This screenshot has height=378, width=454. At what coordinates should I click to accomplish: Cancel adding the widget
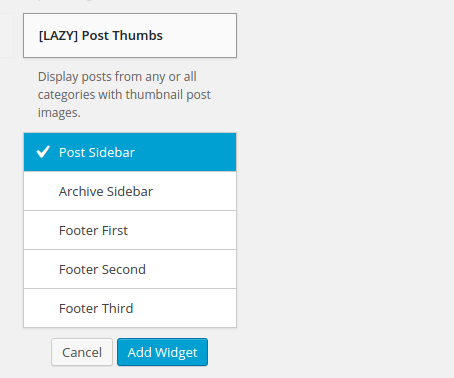(x=82, y=352)
